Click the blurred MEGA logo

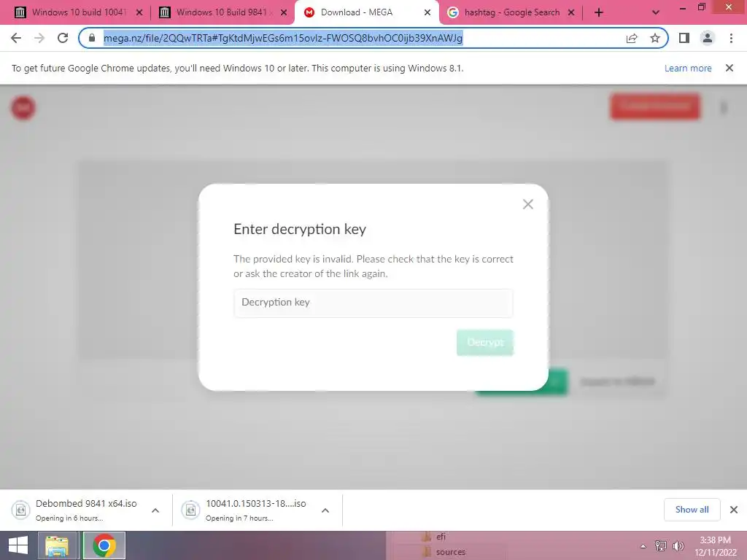(x=23, y=108)
